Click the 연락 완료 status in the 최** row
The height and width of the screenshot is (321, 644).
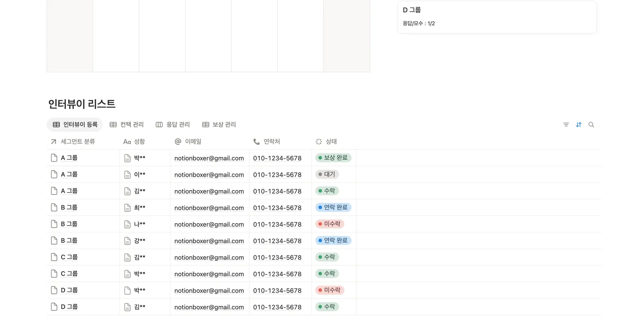333,207
